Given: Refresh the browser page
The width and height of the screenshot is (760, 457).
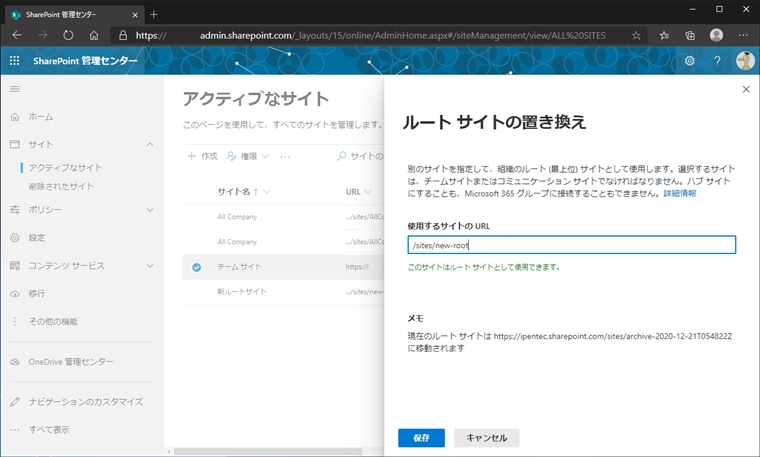Looking at the screenshot, I should 68,35.
